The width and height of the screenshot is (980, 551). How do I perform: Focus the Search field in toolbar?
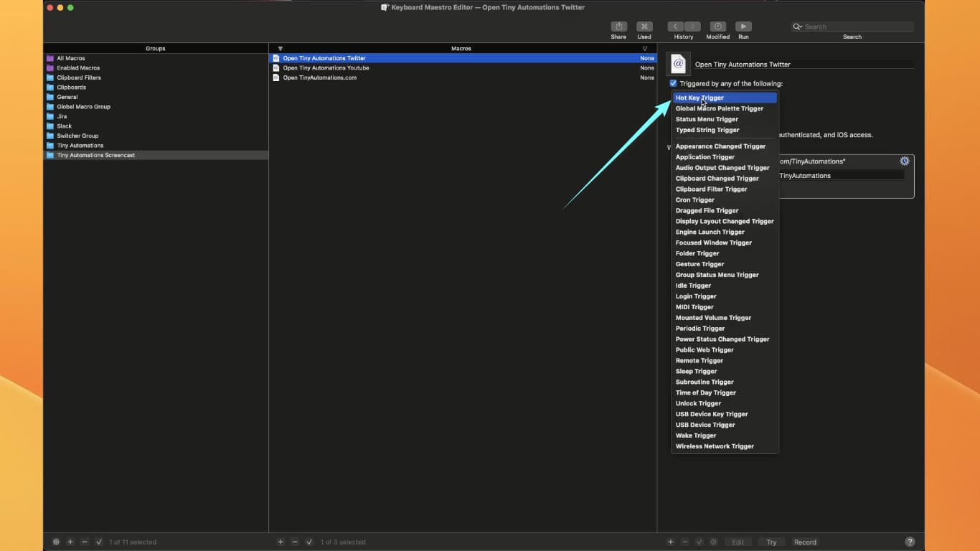852,27
